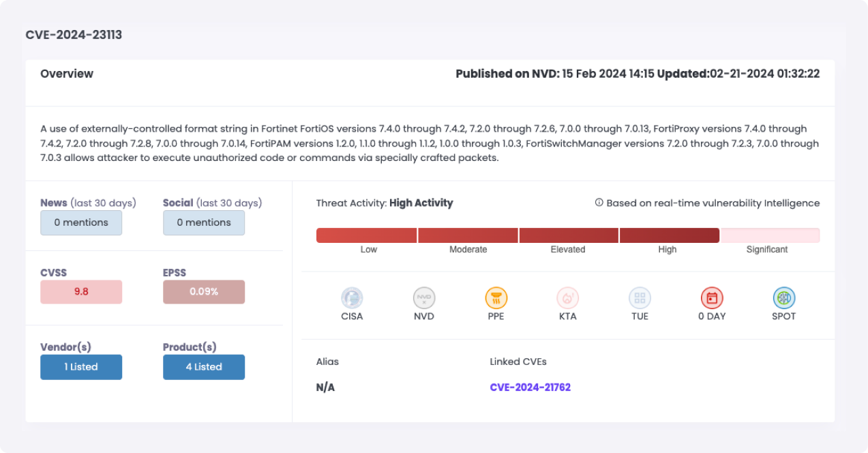Click the KTA flame icon
Image resolution: width=868 pixels, height=453 pixels.
568,298
